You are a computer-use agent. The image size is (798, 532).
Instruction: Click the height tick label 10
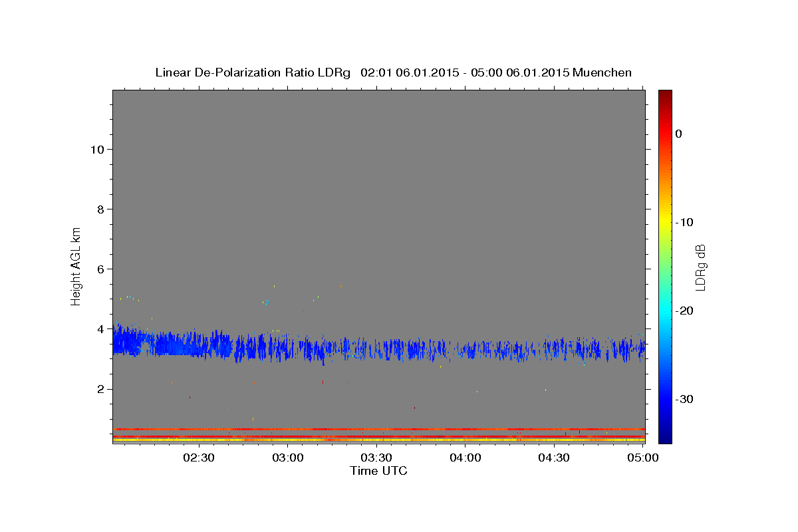point(96,150)
